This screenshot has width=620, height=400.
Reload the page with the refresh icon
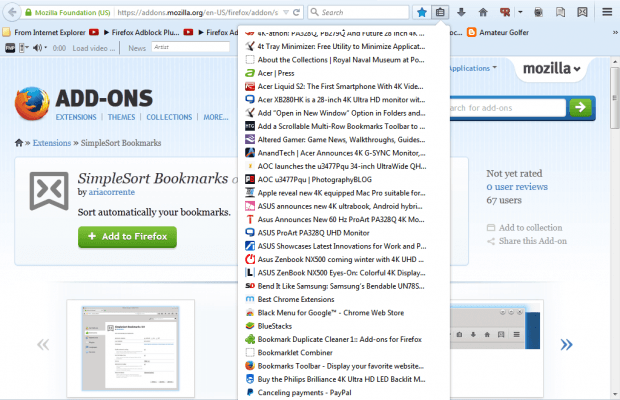(297, 12)
